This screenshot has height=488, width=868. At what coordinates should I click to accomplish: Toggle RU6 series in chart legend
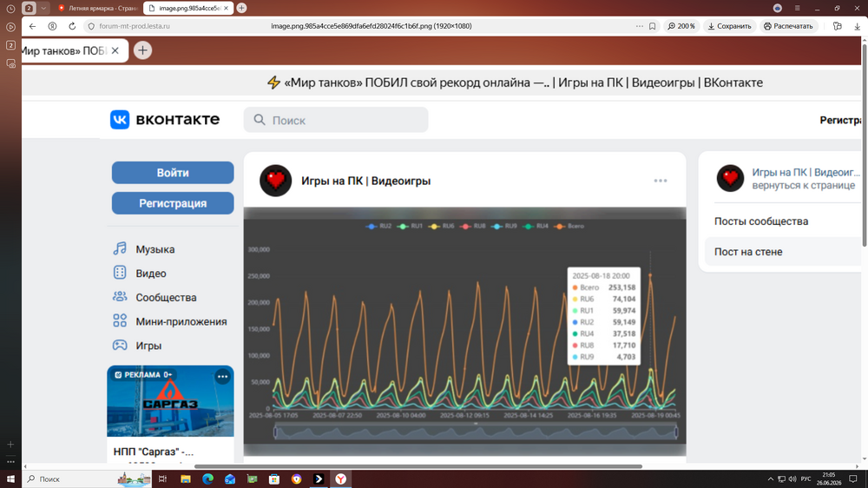442,226
